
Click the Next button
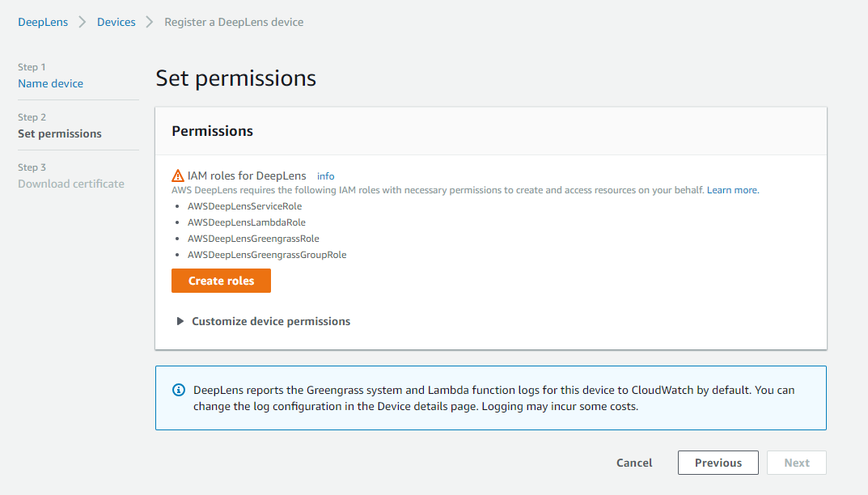[796, 463]
